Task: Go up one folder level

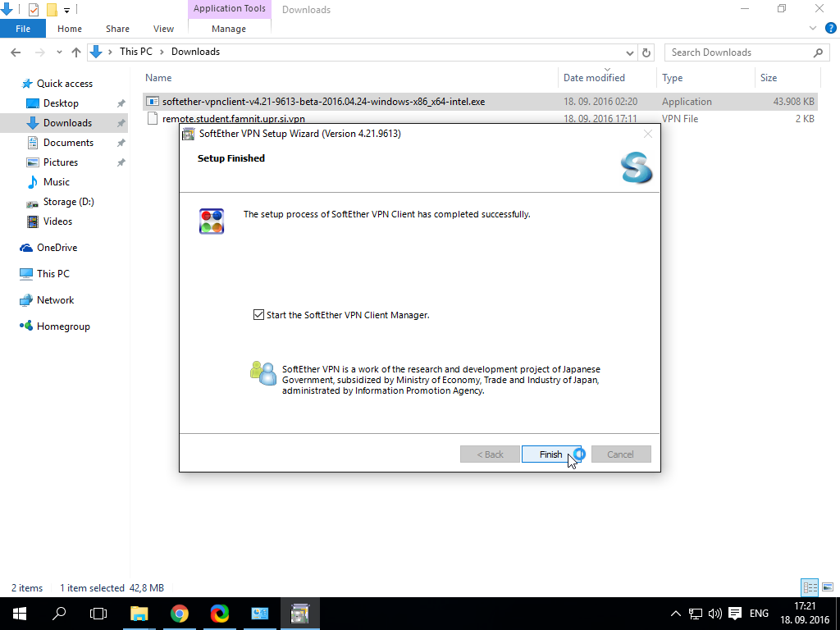Action: point(76,52)
